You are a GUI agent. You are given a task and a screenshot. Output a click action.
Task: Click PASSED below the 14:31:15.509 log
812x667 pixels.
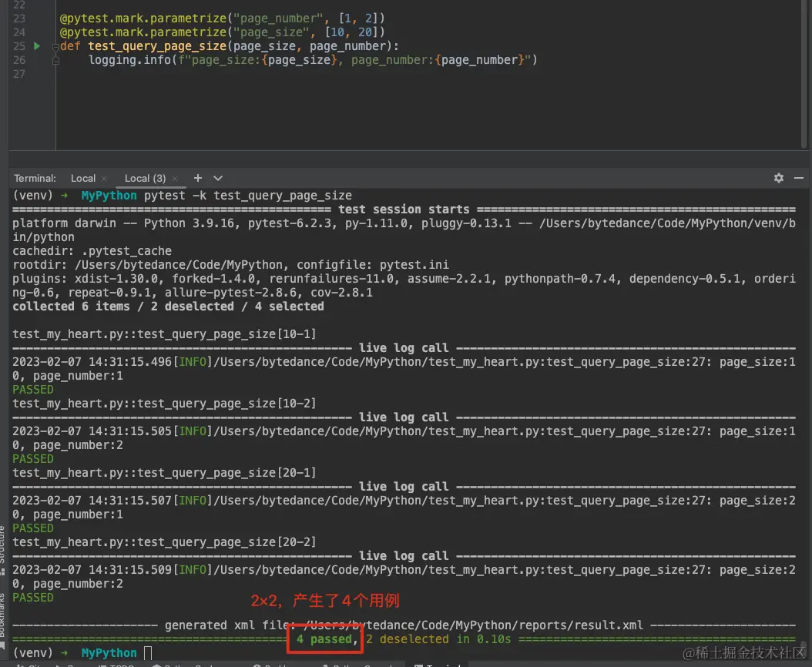click(x=32, y=598)
